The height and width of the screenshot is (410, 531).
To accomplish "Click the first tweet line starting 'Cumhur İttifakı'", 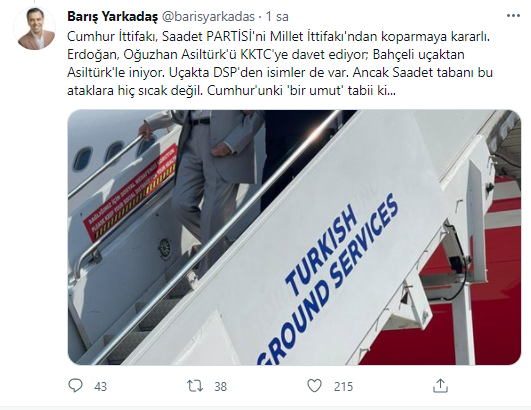I will click(x=278, y=37).
